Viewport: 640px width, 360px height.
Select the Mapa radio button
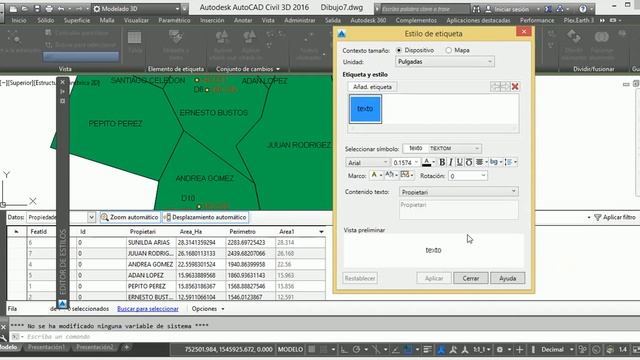point(449,50)
